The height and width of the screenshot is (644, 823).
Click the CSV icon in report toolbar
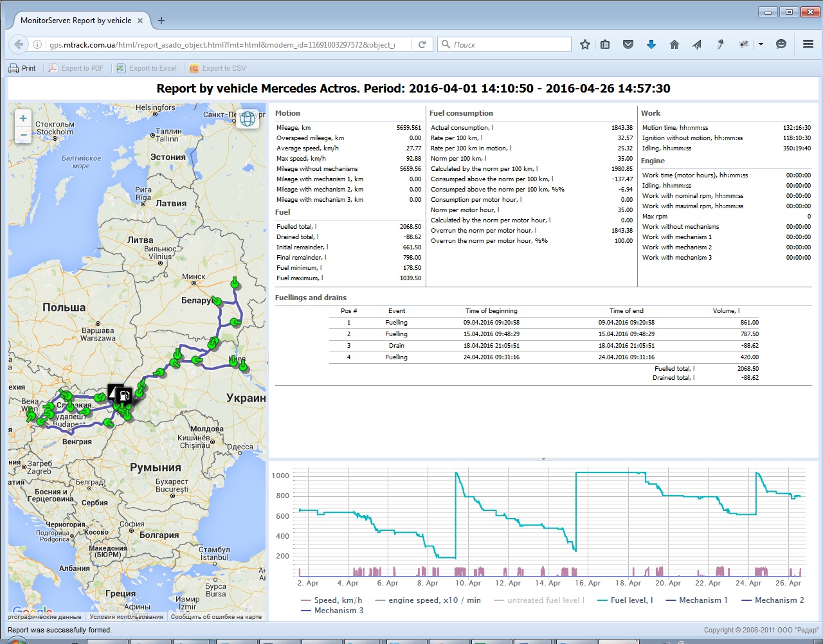[x=194, y=68]
